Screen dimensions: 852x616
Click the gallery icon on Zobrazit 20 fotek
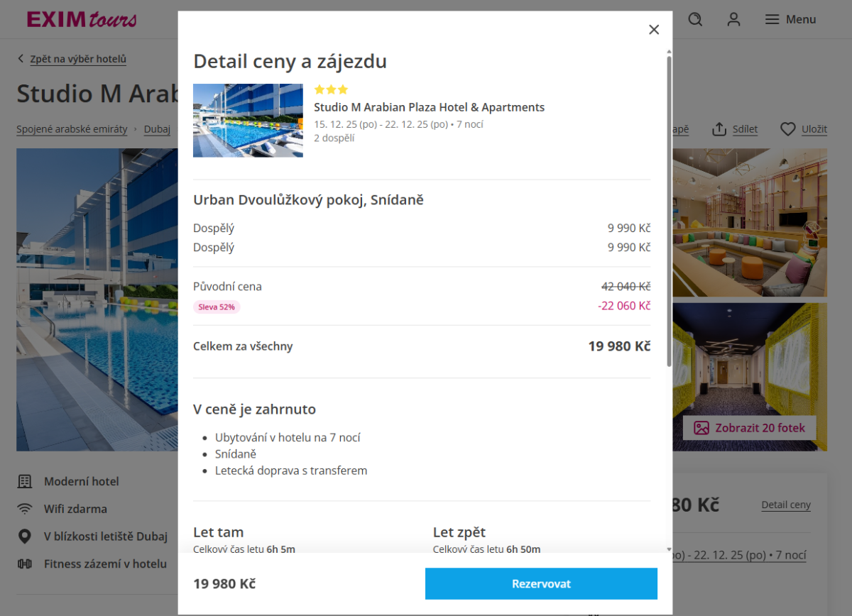pos(701,428)
